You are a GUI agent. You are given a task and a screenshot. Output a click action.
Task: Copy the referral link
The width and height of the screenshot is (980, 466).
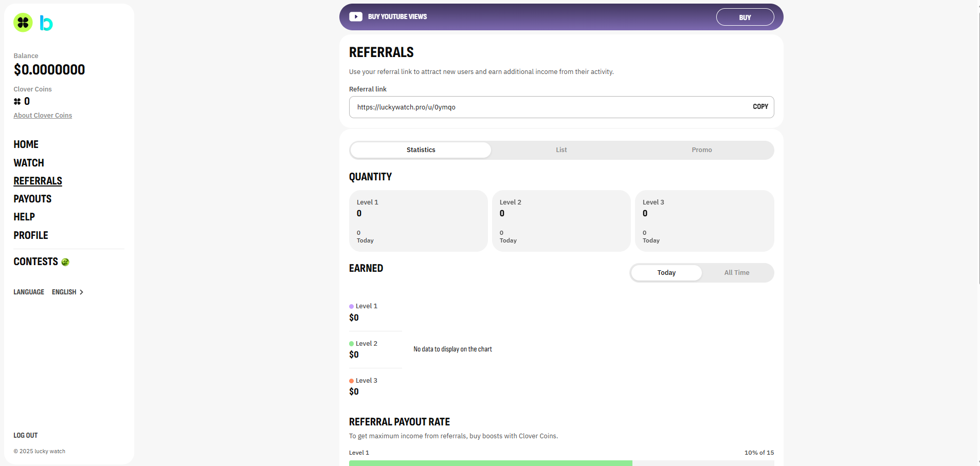760,107
